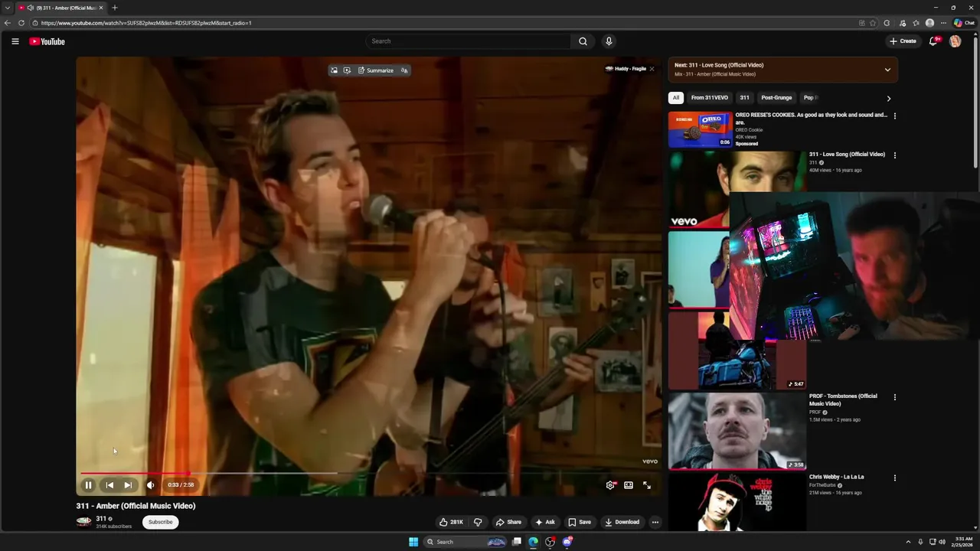The height and width of the screenshot is (551, 980).
Task: Reload the page
Action: click(x=21, y=23)
